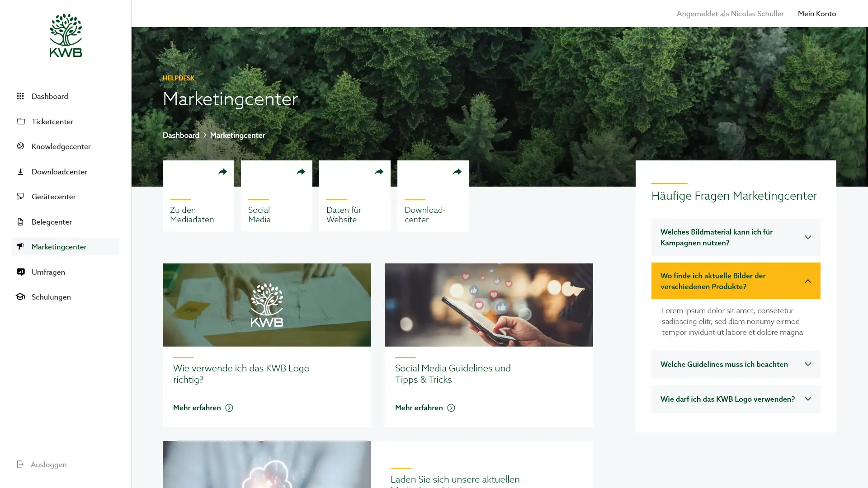Screen dimensions: 868x488
Task: Open the share arrow on Zu den Mediadaten card
Action: [222, 172]
